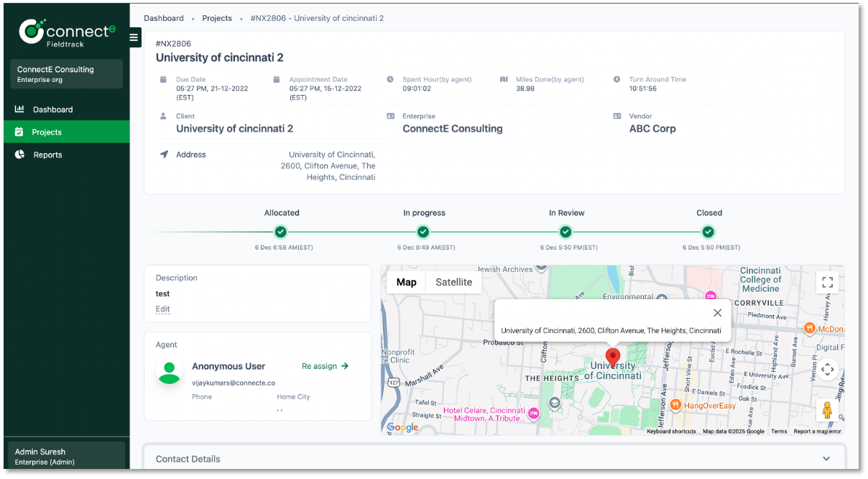
Task: Open the Dashboard sidebar item
Action: (66, 109)
